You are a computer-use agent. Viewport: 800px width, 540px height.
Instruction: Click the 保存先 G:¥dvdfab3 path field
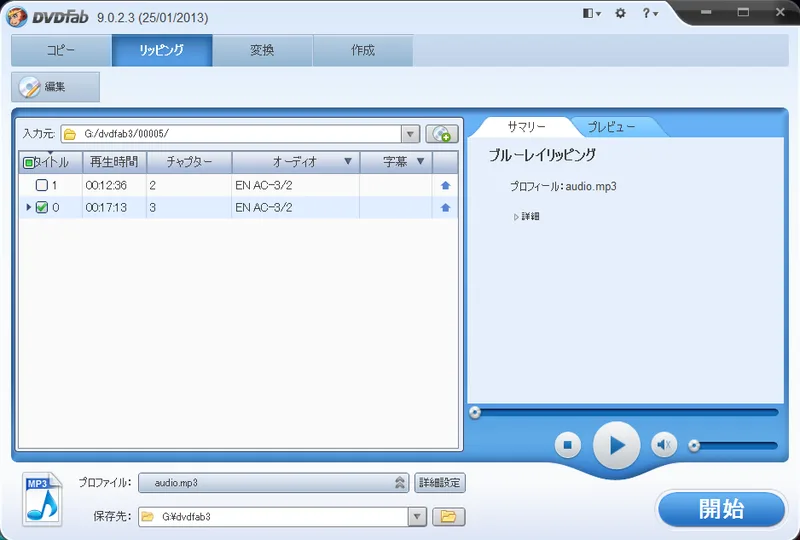coord(273,517)
